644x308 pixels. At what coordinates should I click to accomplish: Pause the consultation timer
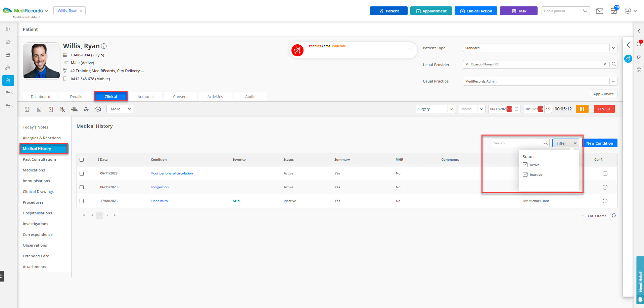(582, 109)
